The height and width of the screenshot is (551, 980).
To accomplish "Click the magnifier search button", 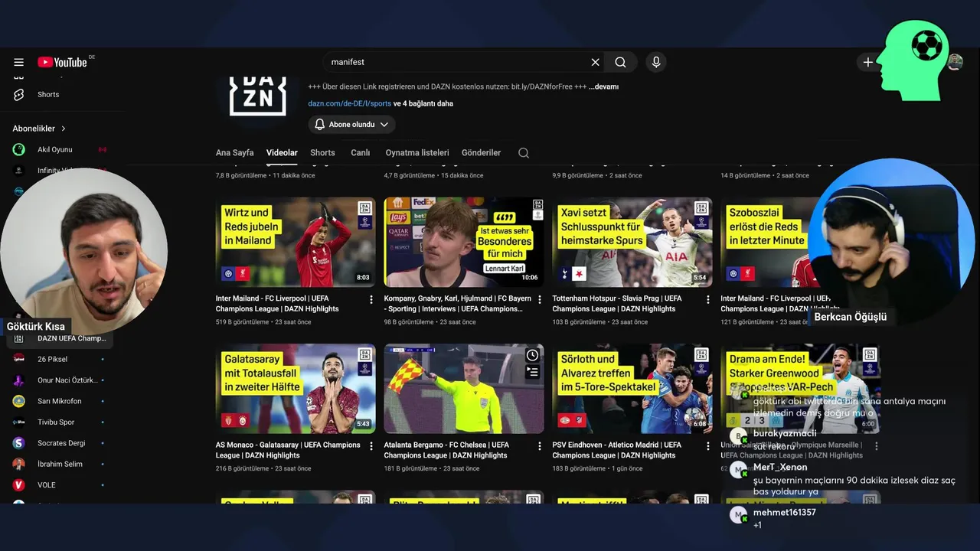I will pyautogui.click(x=620, y=62).
